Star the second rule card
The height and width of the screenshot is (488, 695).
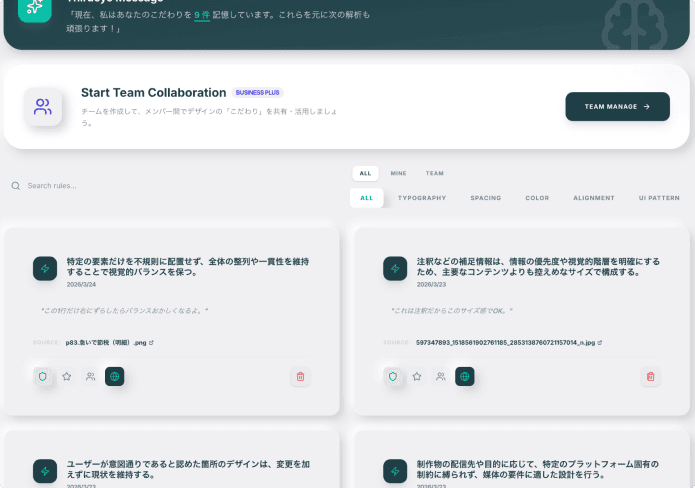click(417, 376)
